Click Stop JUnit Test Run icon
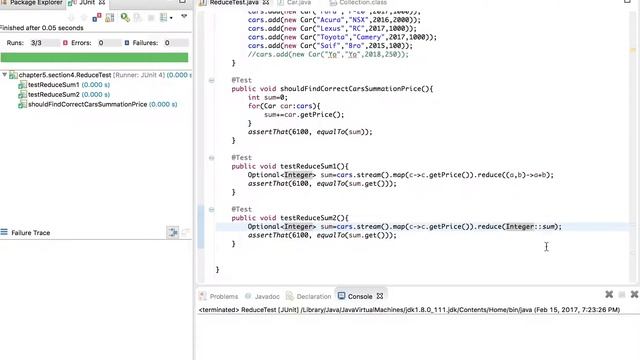Image resolution: width=640 pixels, height=360 pixels. pyautogui.click(x=151, y=18)
